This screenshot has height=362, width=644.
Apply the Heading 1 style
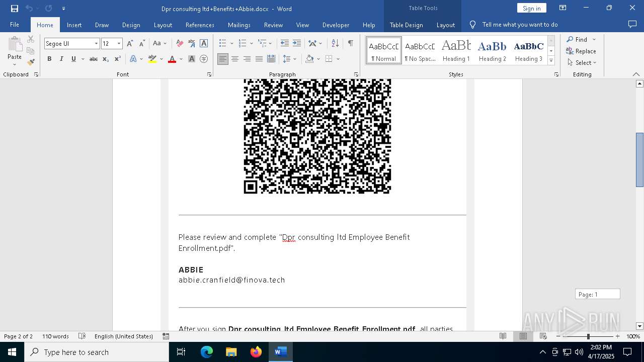click(456, 50)
